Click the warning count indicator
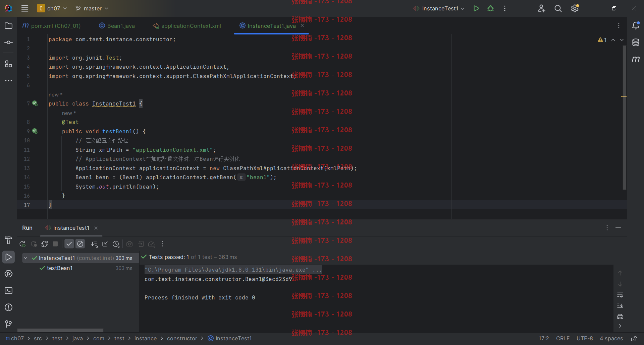The width and height of the screenshot is (644, 345). tap(602, 40)
